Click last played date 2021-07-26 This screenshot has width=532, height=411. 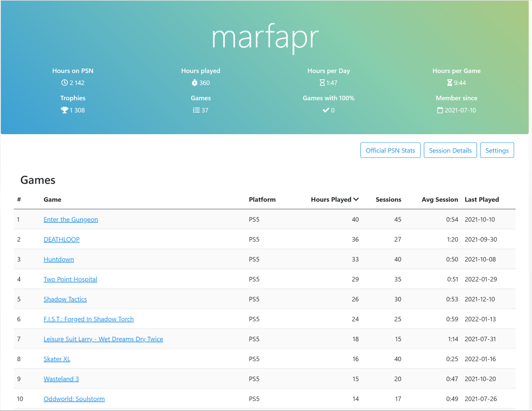481,399
